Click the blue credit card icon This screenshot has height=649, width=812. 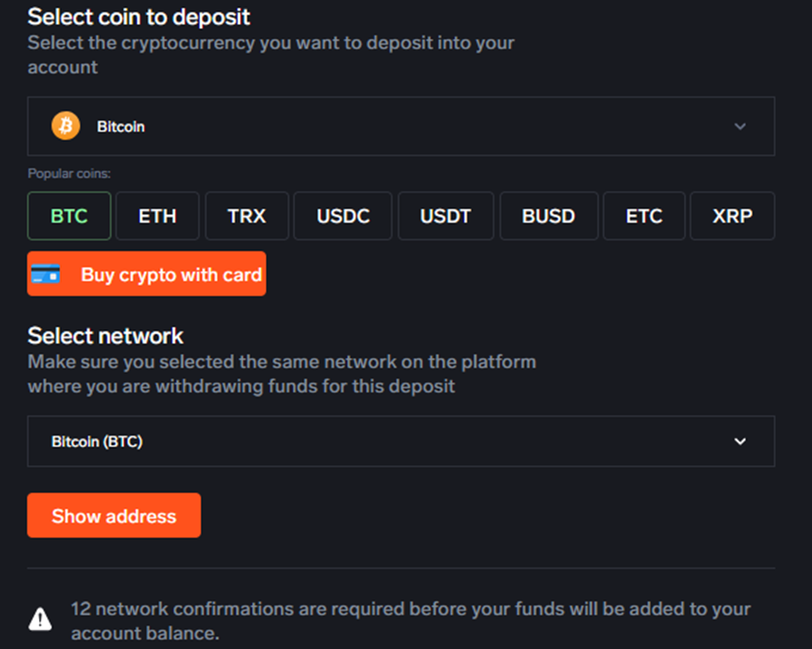pyautogui.click(x=45, y=275)
